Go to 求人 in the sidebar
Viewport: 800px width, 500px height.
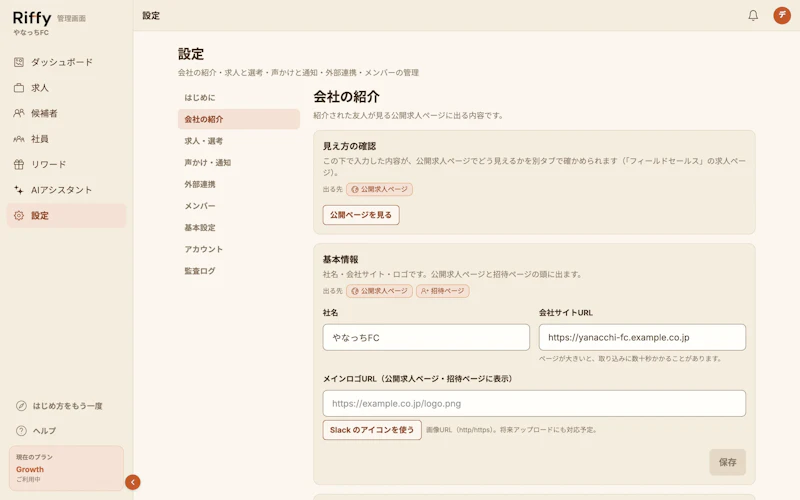coord(66,88)
